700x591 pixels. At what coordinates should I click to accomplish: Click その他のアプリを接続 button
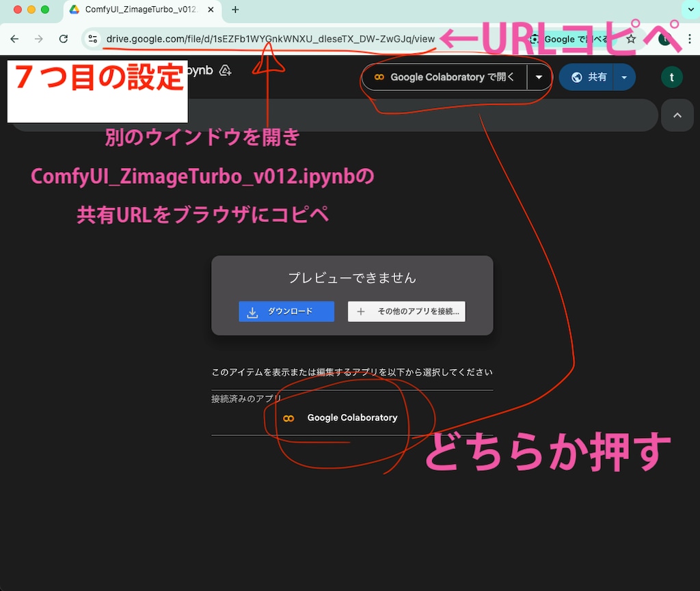pos(406,312)
